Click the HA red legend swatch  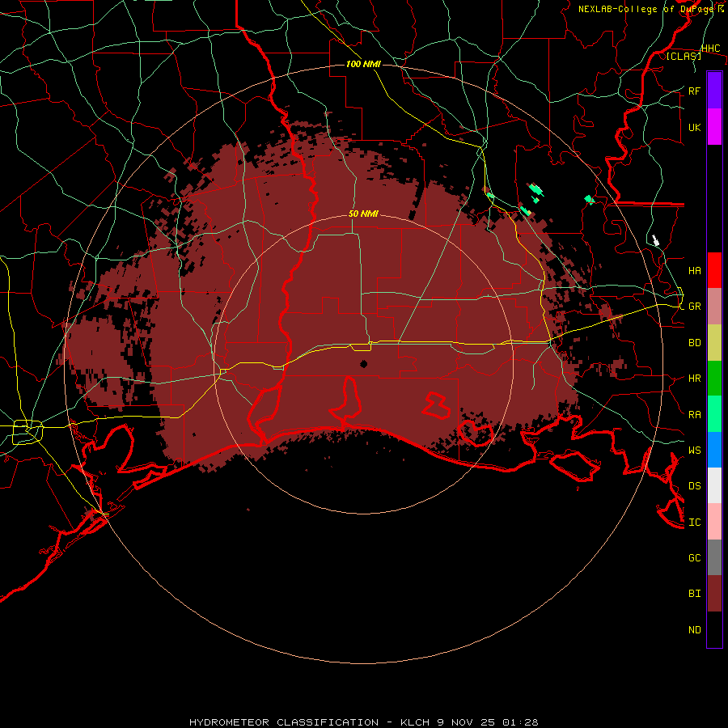click(714, 270)
